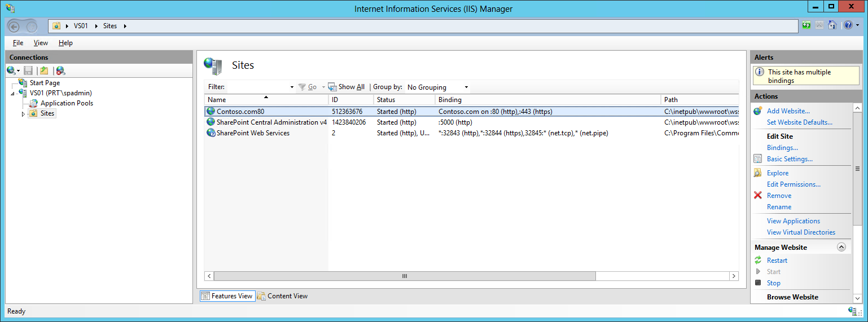The image size is (868, 322).
Task: Click the horizontal scrollbar thumb
Action: (404, 276)
